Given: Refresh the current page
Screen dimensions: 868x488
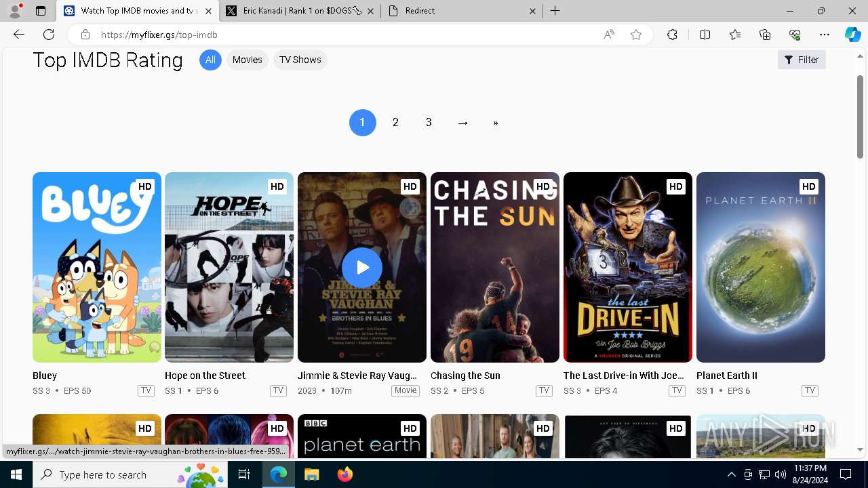Looking at the screenshot, I should coord(49,35).
